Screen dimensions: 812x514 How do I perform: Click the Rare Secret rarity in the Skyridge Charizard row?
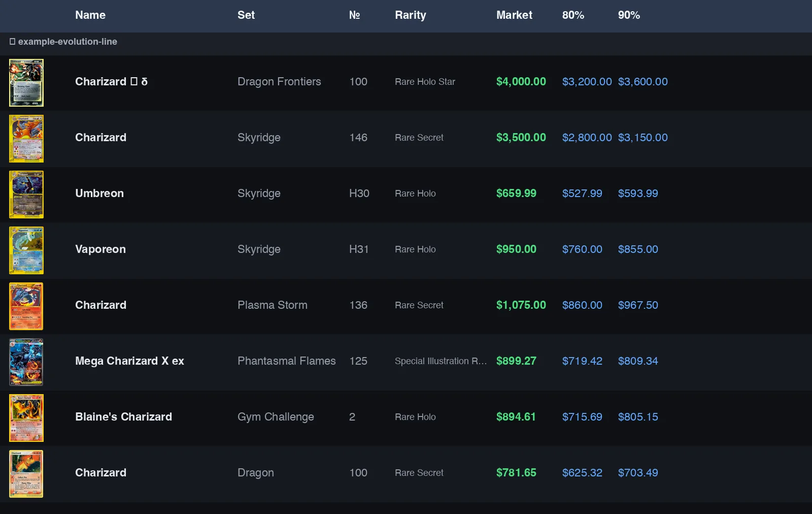point(419,138)
